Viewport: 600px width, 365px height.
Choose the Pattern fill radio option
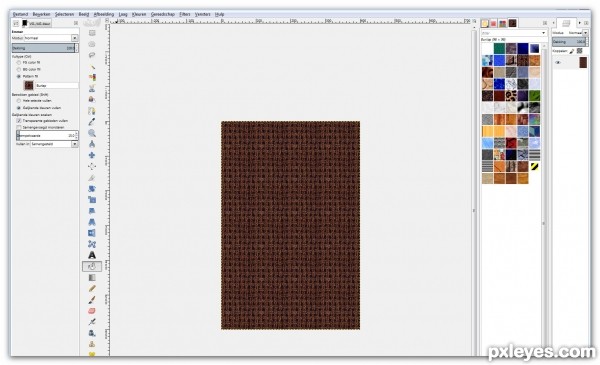pos(18,76)
